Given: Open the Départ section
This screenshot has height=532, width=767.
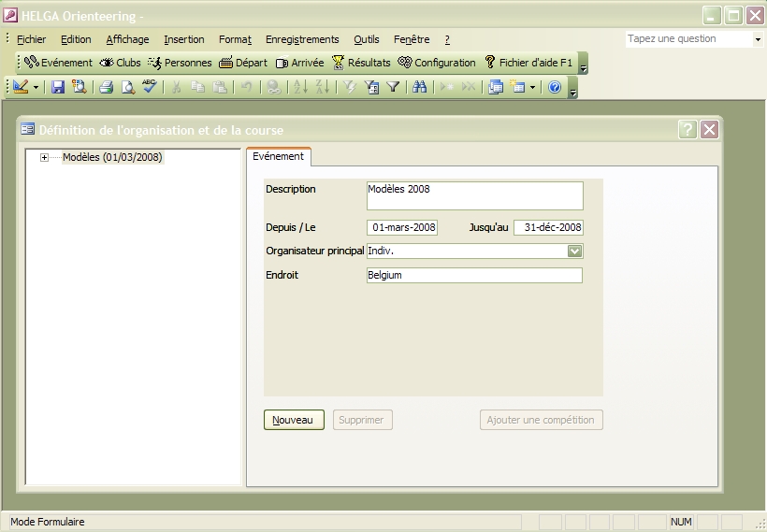Looking at the screenshot, I should (243, 63).
